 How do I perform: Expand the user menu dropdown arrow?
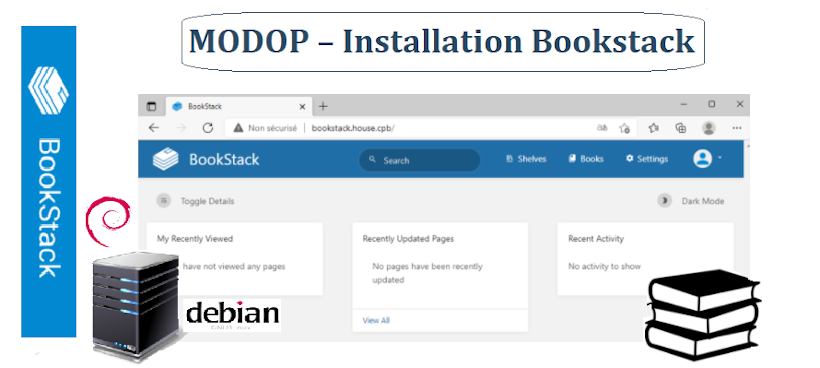pos(720,157)
